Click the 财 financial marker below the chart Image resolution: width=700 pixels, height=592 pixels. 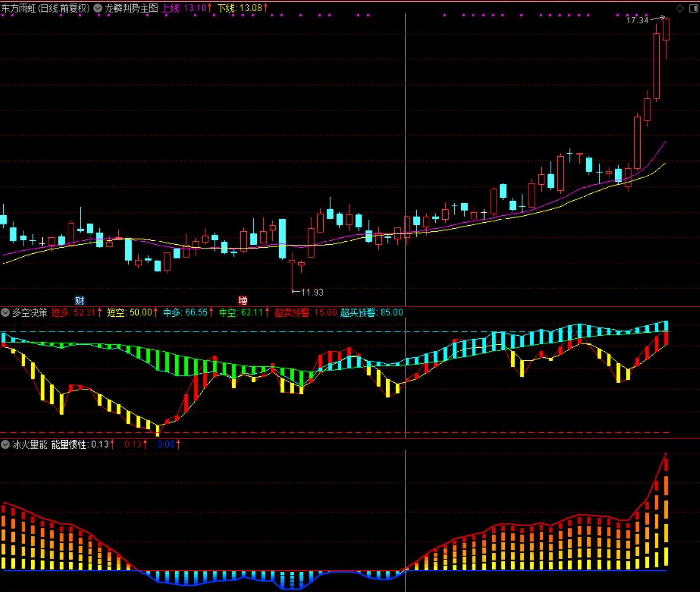[x=79, y=300]
